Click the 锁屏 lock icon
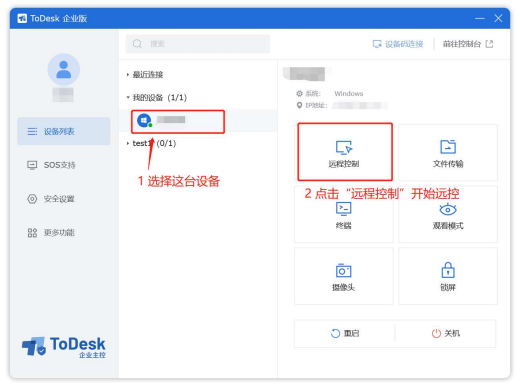The width and height of the screenshot is (520, 388). [x=448, y=270]
